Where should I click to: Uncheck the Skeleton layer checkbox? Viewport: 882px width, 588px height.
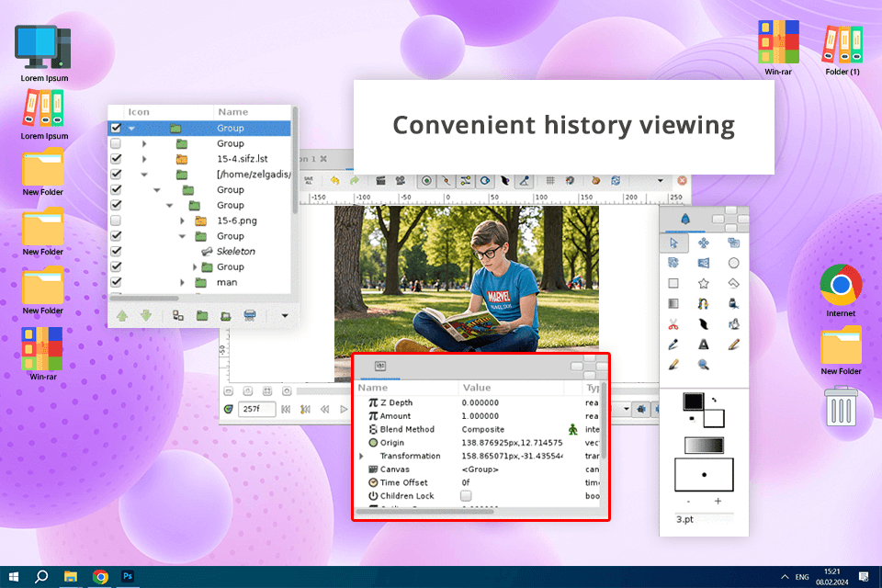[116, 251]
